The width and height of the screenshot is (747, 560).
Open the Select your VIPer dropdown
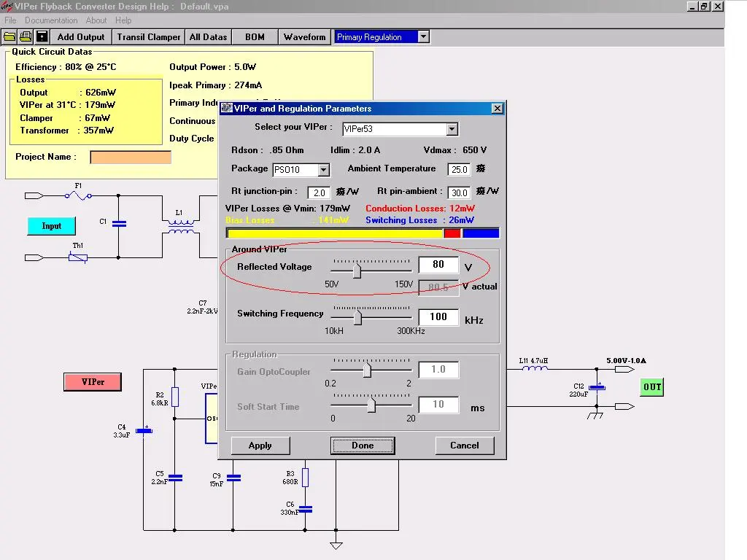pos(452,128)
